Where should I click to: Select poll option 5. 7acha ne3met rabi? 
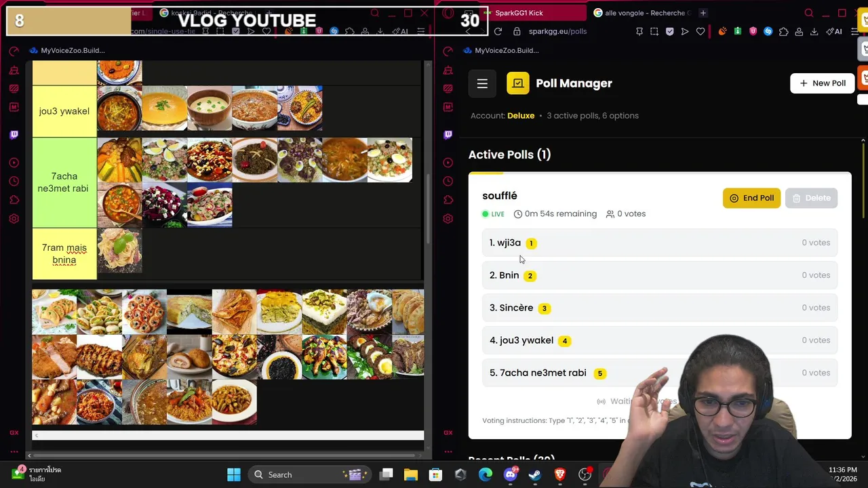coord(660,373)
